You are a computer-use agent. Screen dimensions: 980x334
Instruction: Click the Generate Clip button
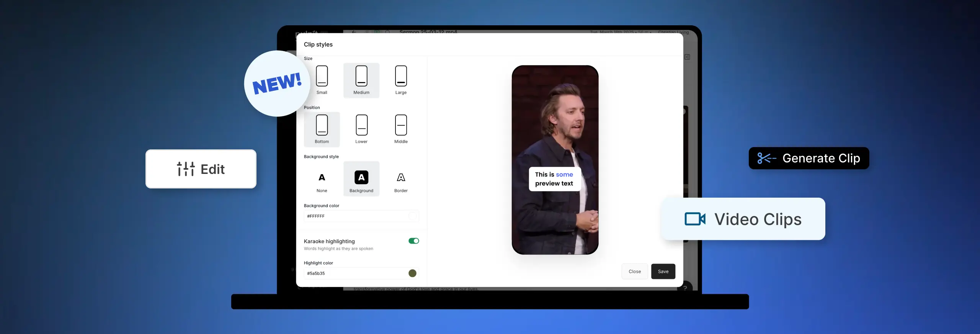click(x=809, y=158)
